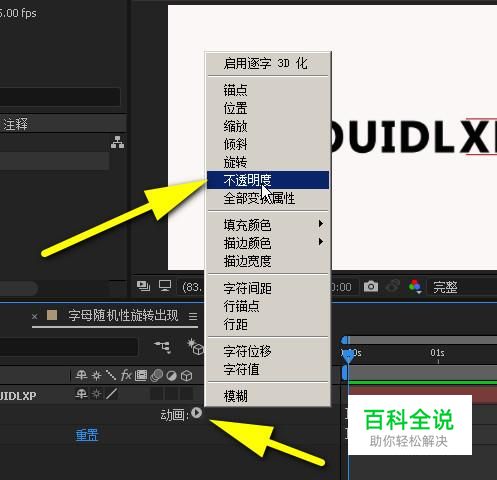The image size is (497, 480).
Task: Choose 字符位移 from the menu
Action: [268, 351]
